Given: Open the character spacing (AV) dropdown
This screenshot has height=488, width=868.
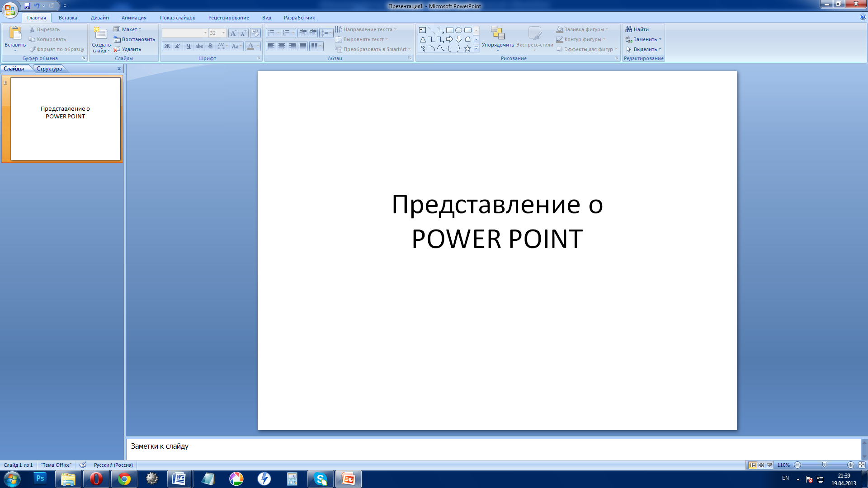Looking at the screenshot, I should [x=222, y=46].
